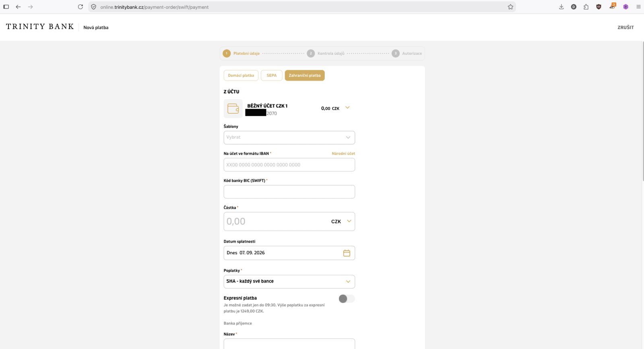The height and width of the screenshot is (349, 644).
Task: Focus the BIC (SWIFT) code field
Action: 289,192
